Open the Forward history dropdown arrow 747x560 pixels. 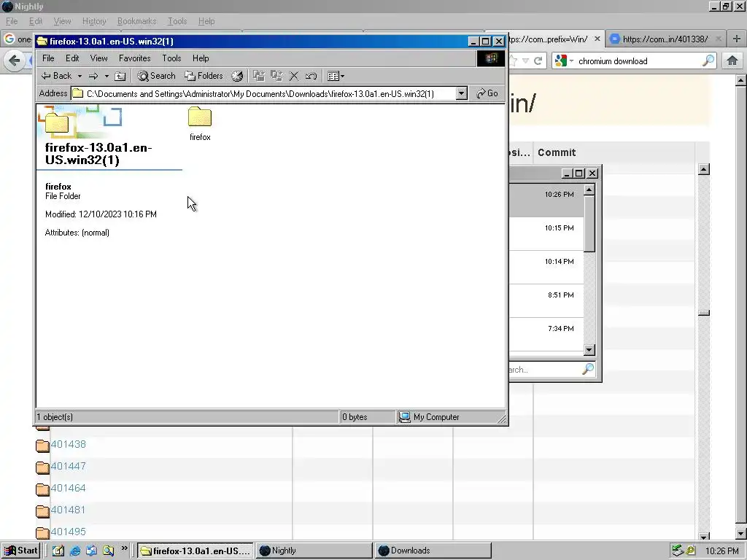(x=107, y=76)
